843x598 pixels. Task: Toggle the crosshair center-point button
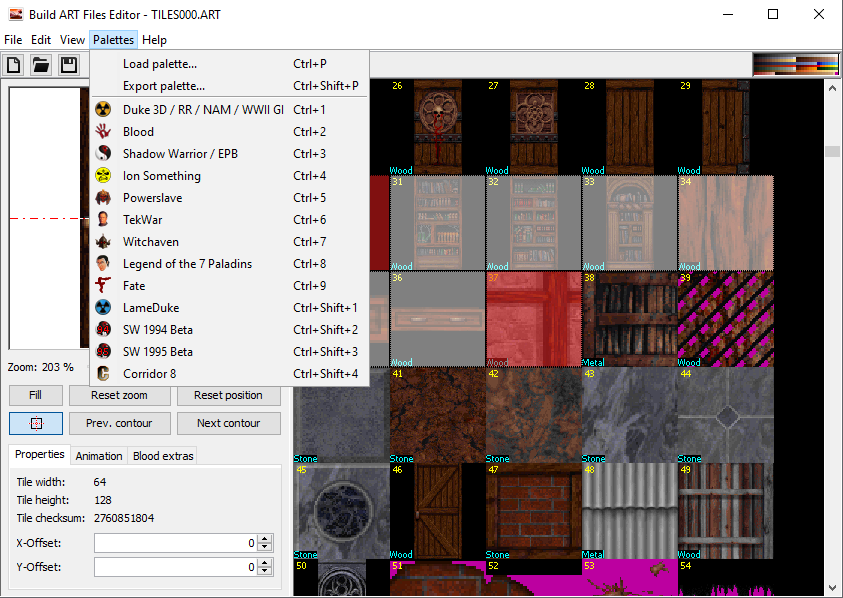point(36,423)
